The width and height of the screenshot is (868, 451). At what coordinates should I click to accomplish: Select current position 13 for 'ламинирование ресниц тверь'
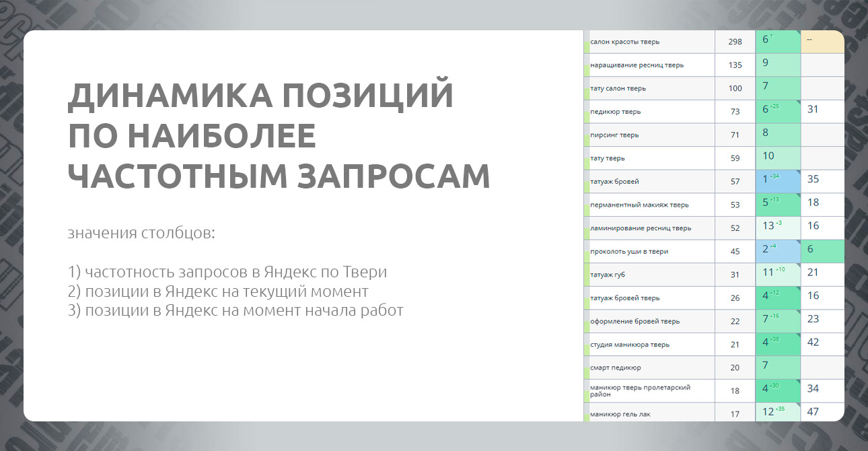pyautogui.click(x=777, y=228)
